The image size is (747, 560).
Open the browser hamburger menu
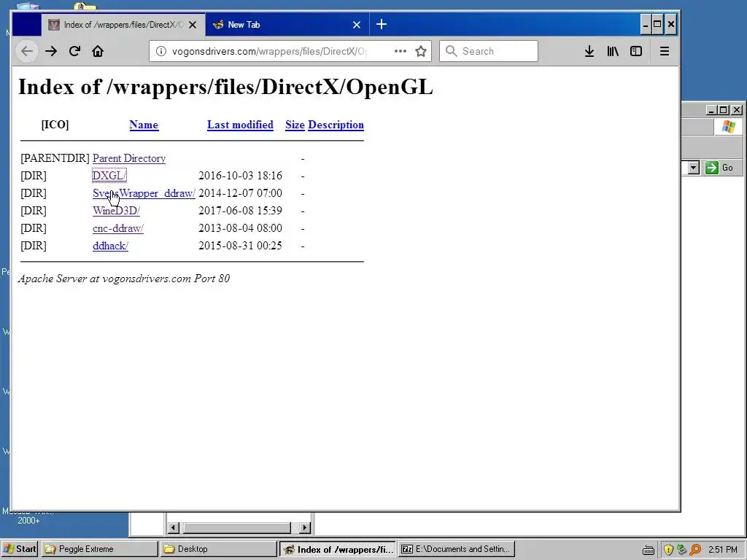tap(664, 51)
